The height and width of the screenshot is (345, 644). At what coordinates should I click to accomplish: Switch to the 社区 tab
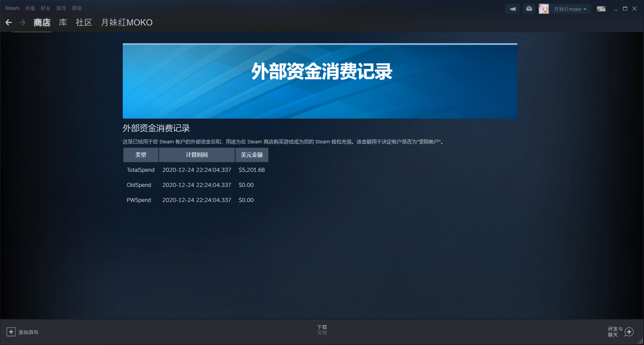pyautogui.click(x=84, y=22)
